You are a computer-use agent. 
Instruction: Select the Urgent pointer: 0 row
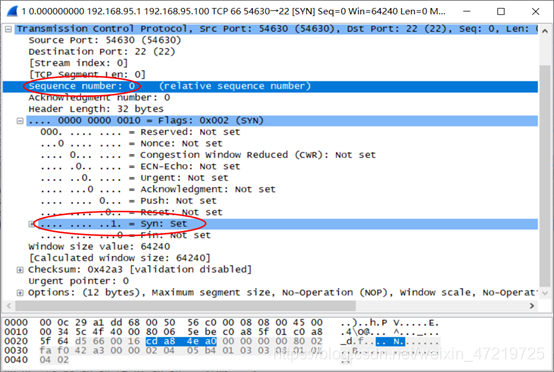tap(78, 281)
